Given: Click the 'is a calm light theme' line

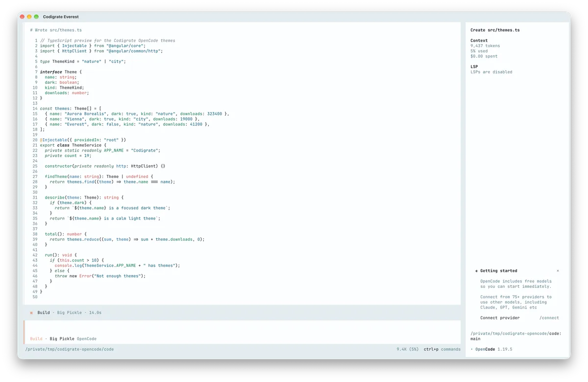Looking at the screenshot, I should tap(105, 218).
